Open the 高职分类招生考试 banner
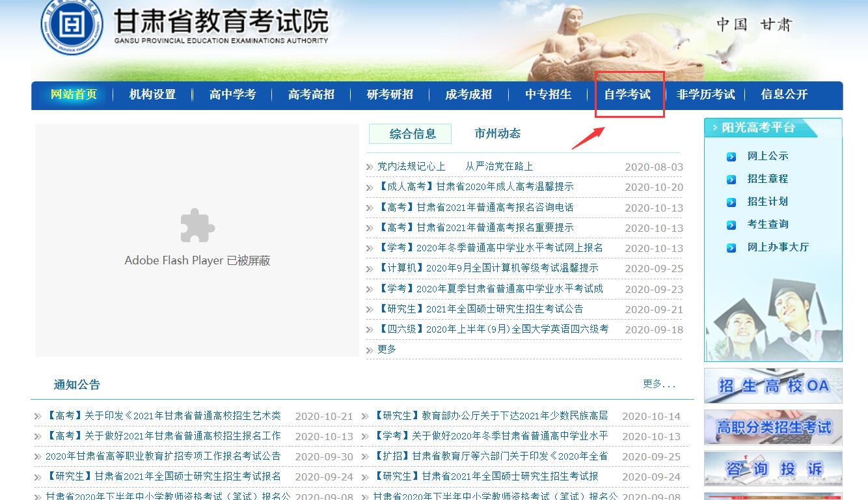This screenshot has height=500, width=868. [773, 427]
